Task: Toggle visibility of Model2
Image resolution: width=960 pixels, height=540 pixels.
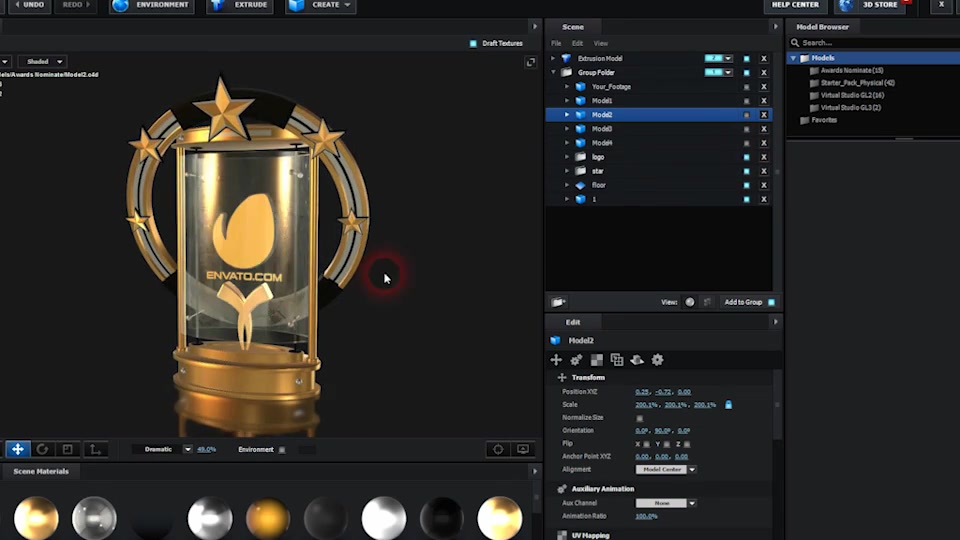Action: (746, 115)
